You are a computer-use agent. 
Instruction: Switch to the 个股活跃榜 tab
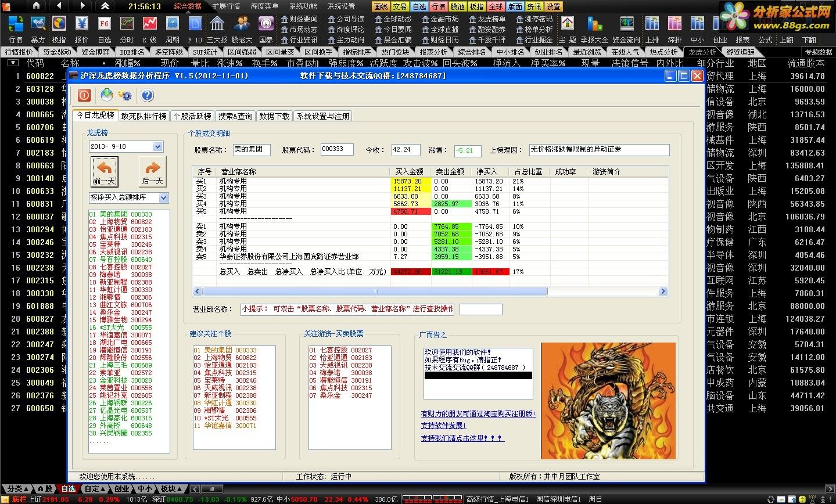192,116
